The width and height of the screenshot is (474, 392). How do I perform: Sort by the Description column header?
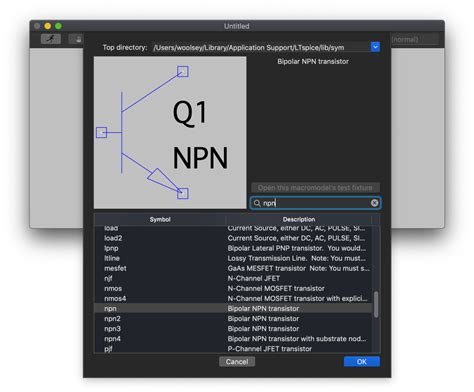[x=299, y=219]
